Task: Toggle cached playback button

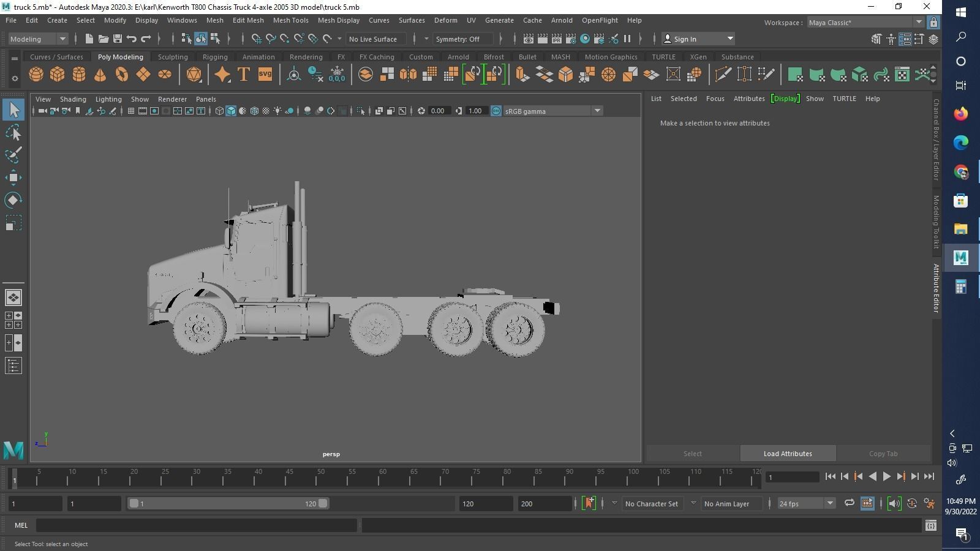Action: 867,503
